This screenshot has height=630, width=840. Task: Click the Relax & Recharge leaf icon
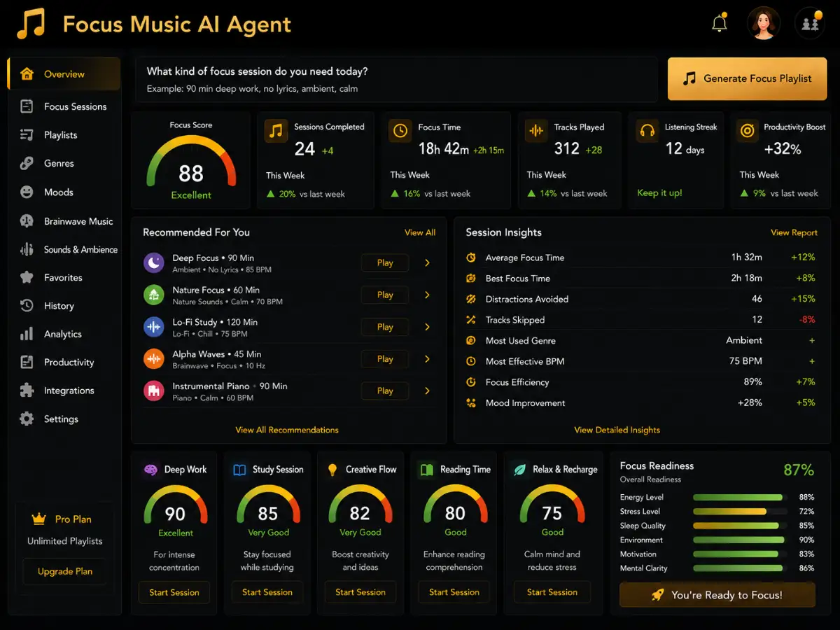click(519, 470)
